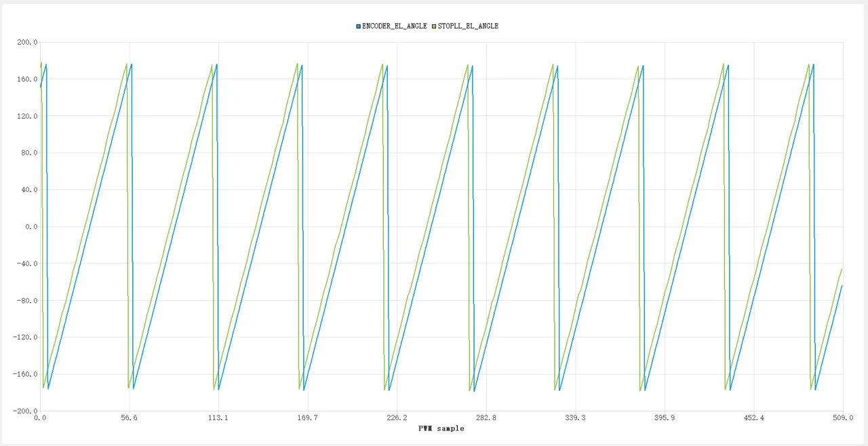This screenshot has width=868, height=446.
Task: Select the 113.1 sample tick label
Action: (x=218, y=418)
